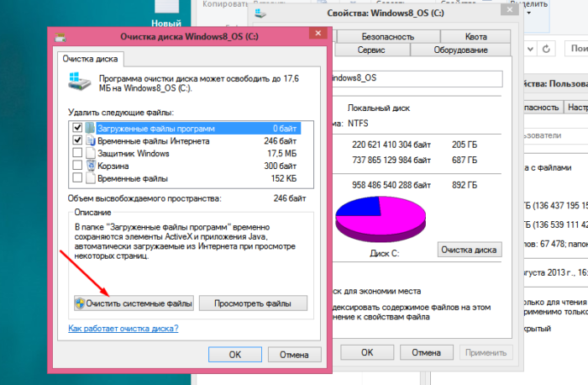Click the Новый desktop icon
The height and width of the screenshot is (385, 588).
tap(166, 13)
